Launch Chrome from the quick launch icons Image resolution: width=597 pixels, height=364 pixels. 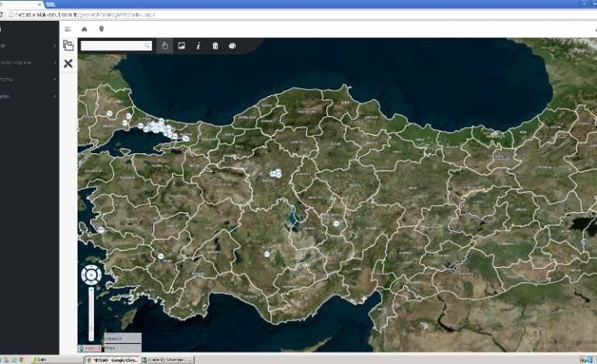(x=22, y=359)
